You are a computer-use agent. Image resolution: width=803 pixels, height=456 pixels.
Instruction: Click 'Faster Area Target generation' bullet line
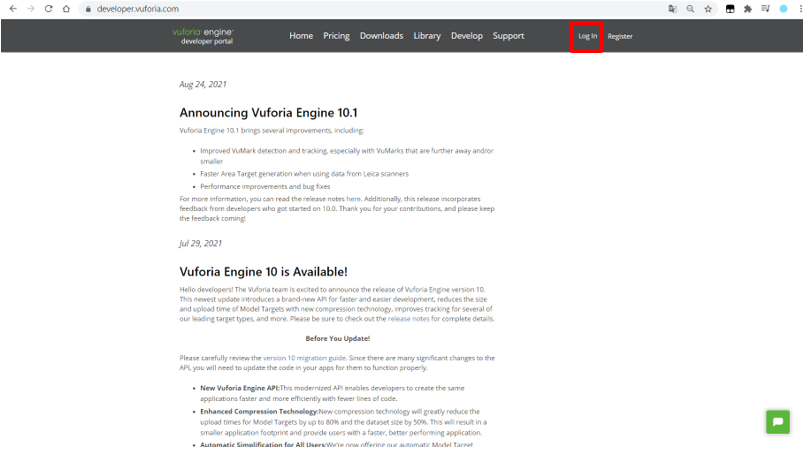coord(304,174)
